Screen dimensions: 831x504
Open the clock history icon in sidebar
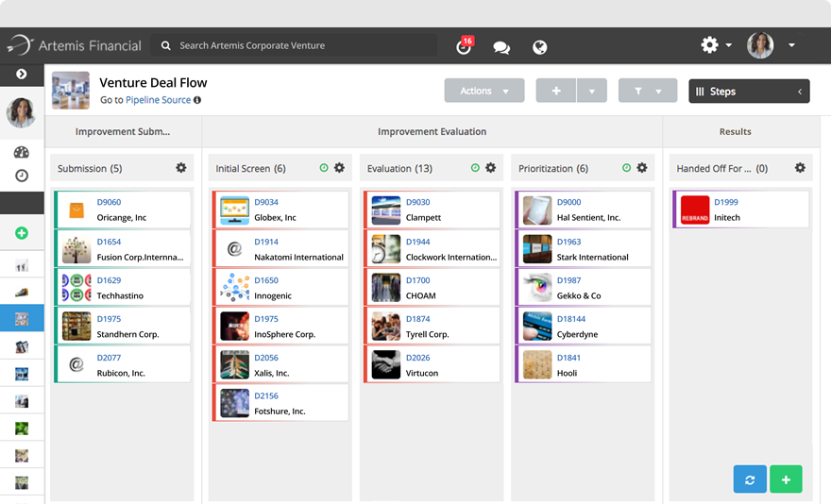click(21, 176)
